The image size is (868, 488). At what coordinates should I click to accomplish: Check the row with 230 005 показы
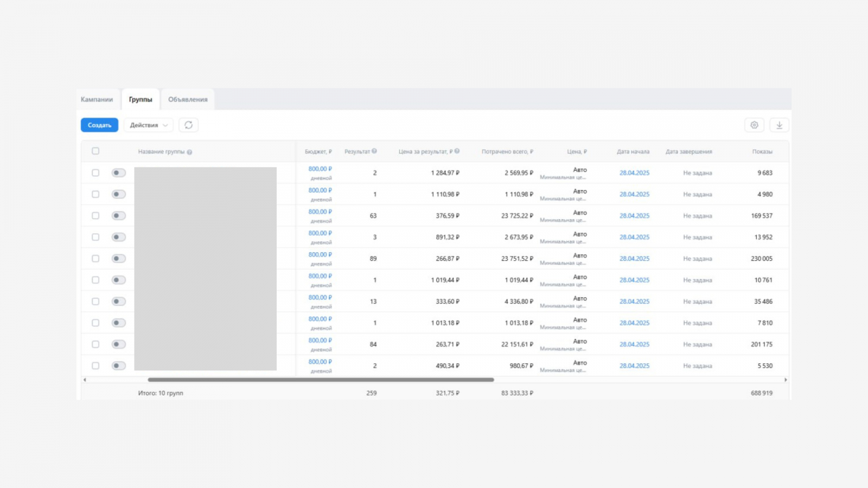tap(95, 259)
